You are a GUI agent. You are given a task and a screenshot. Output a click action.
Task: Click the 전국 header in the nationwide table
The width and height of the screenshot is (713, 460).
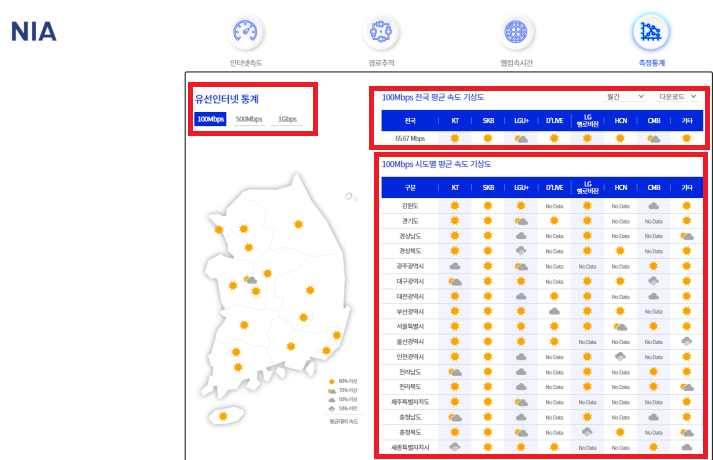410,120
